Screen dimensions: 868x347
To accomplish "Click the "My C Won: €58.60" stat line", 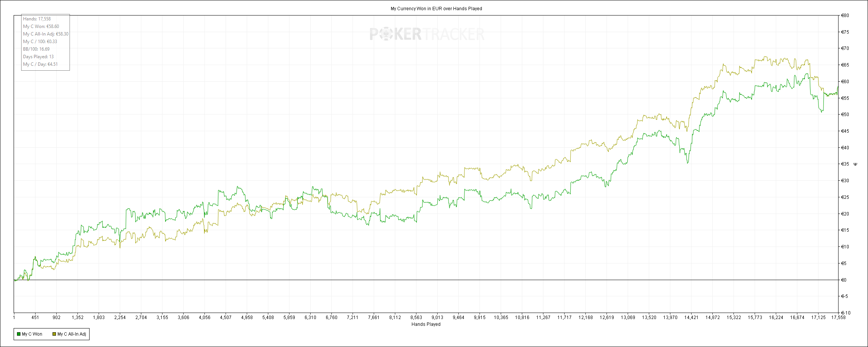I will tap(41, 26).
